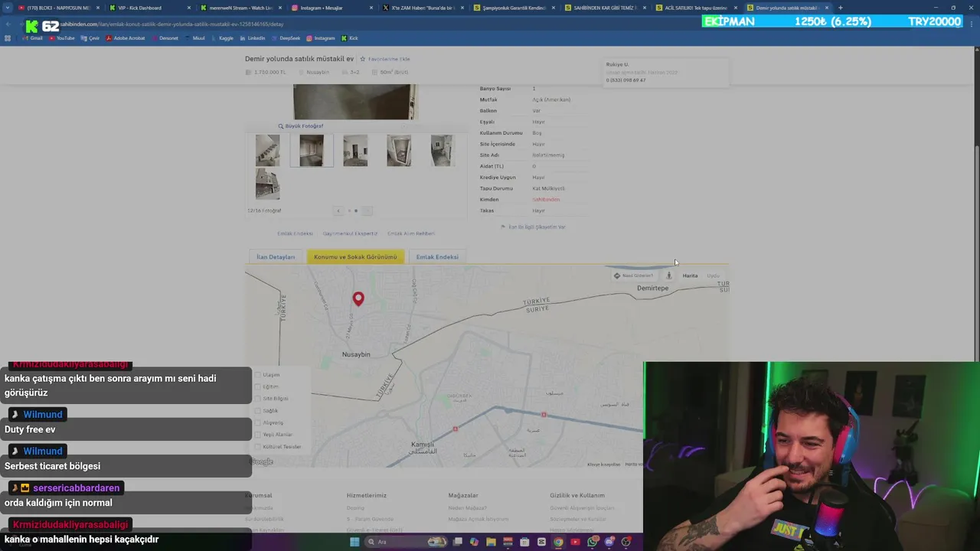Image resolution: width=980 pixels, height=551 pixels.
Task: Switch to Emlak Endeksi tab
Action: click(437, 257)
